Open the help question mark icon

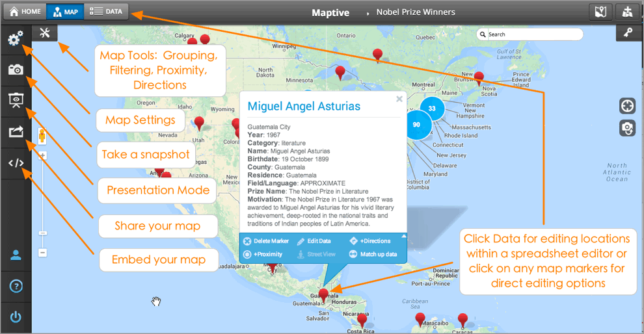(x=16, y=286)
